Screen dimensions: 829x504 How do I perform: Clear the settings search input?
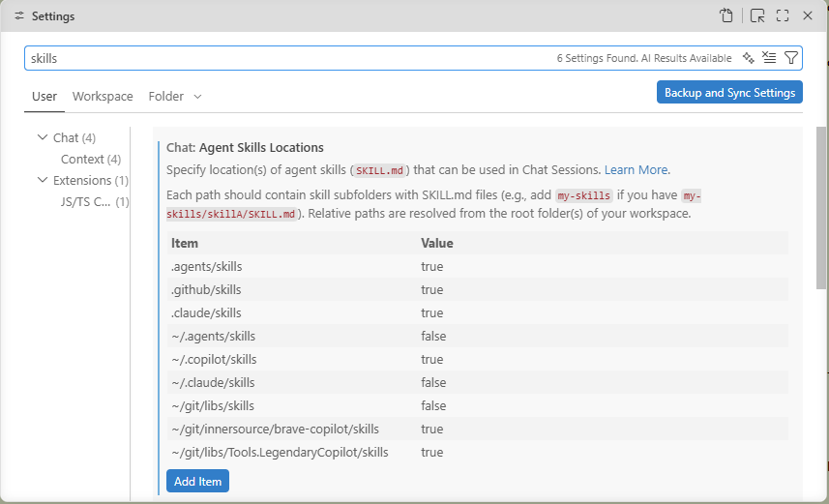(x=769, y=58)
